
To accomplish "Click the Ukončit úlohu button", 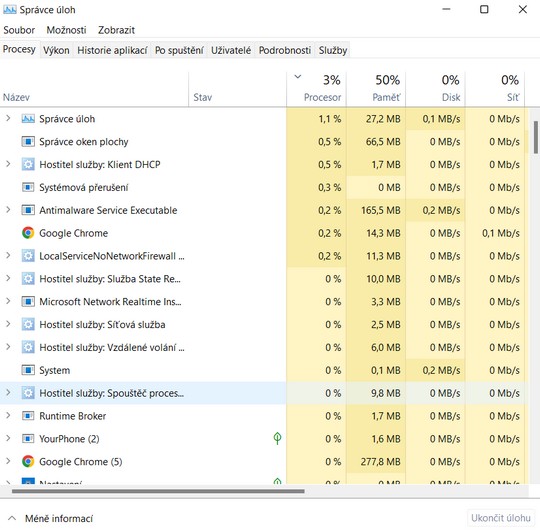I will 500,518.
